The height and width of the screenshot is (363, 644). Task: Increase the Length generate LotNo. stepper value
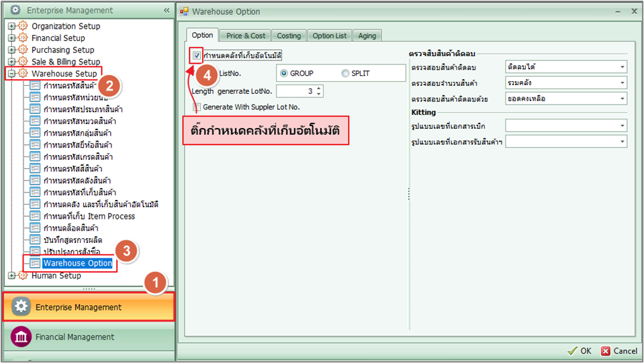[318, 88]
